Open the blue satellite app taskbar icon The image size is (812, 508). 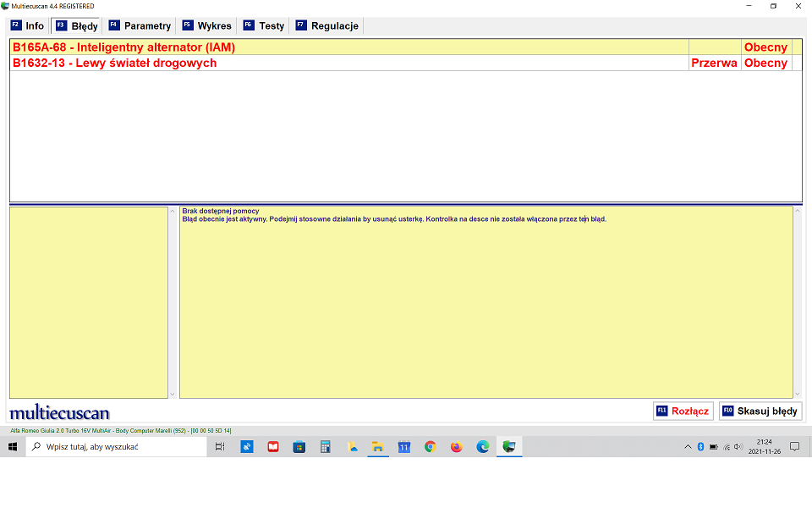pos(247,447)
